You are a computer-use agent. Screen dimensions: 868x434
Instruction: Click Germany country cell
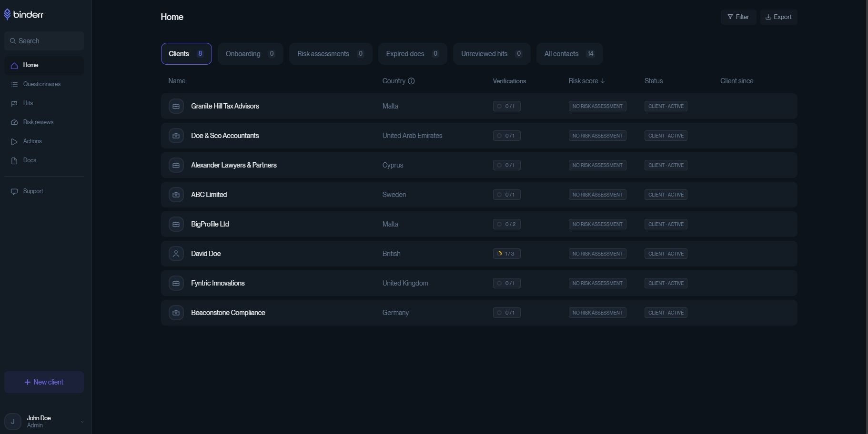[396, 313]
